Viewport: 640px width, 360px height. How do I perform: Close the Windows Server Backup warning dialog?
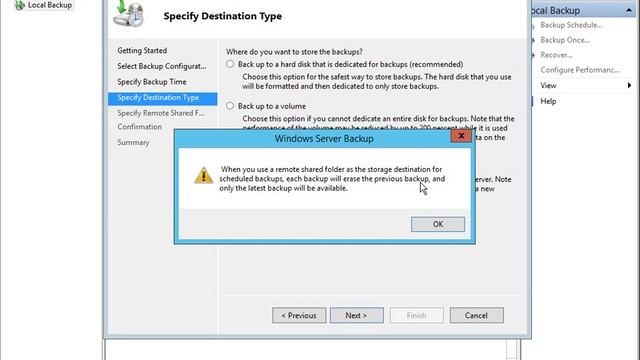tap(461, 136)
